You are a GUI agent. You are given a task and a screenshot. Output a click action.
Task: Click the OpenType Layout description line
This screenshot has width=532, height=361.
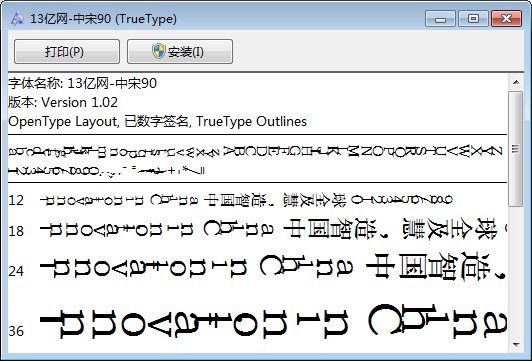click(x=157, y=121)
